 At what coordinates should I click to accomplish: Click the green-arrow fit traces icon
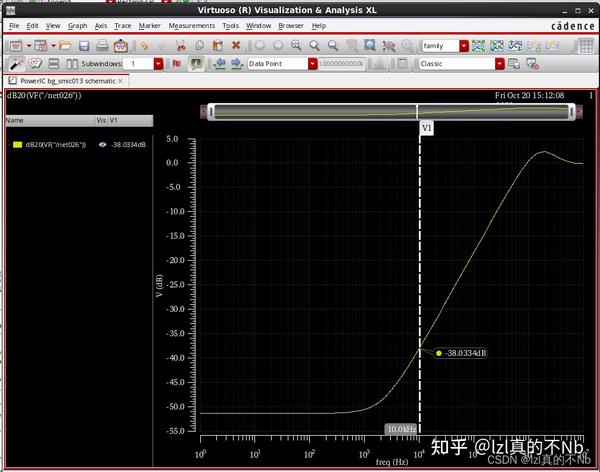[x=478, y=46]
